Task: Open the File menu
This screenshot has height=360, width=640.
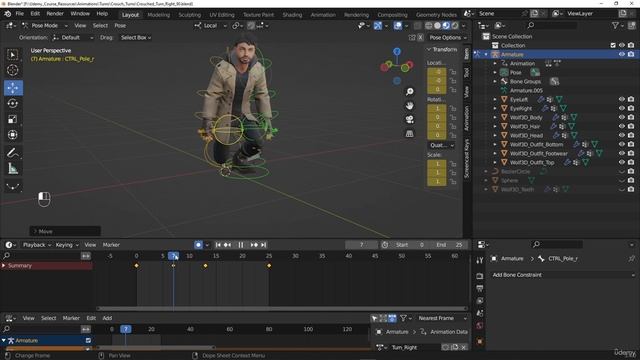Action: click(20, 14)
